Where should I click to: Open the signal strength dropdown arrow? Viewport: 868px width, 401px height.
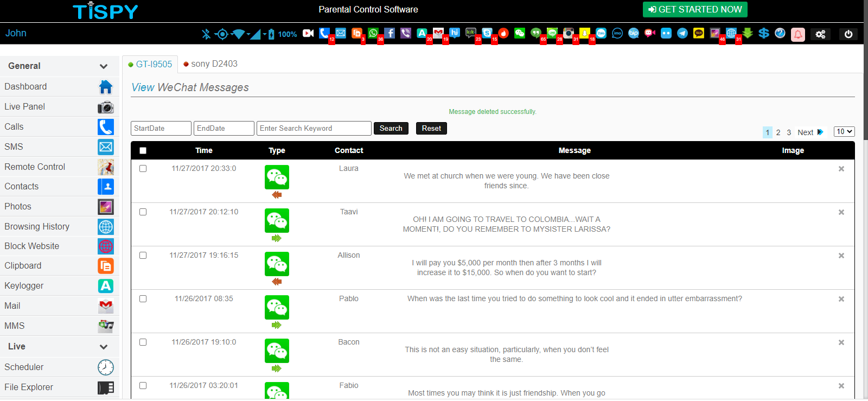tap(265, 34)
